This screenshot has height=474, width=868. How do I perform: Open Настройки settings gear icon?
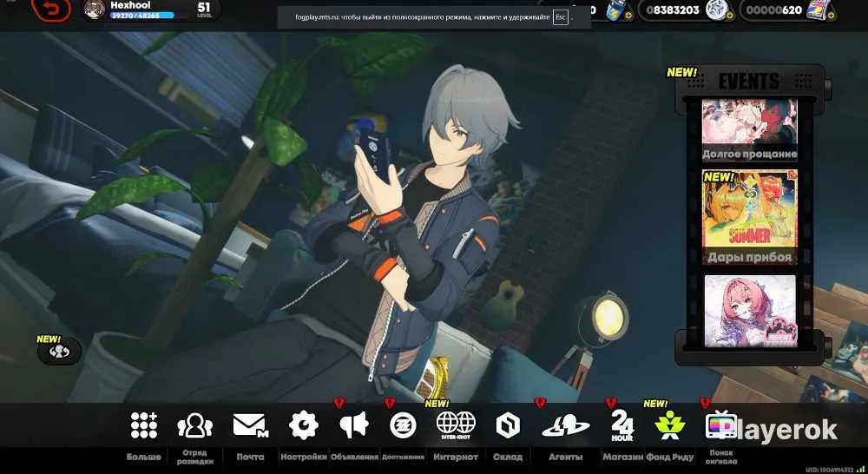[x=303, y=425]
